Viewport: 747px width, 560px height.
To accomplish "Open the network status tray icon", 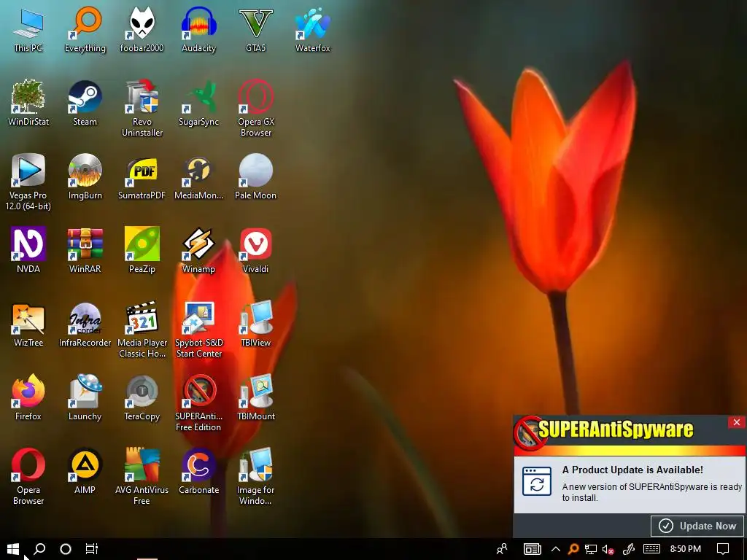I will [591, 549].
